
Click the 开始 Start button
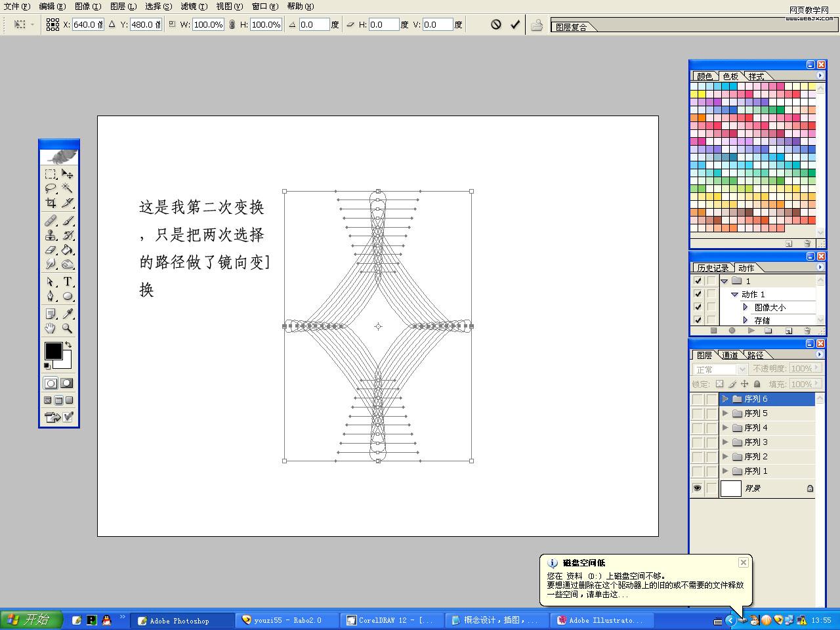pyautogui.click(x=31, y=619)
